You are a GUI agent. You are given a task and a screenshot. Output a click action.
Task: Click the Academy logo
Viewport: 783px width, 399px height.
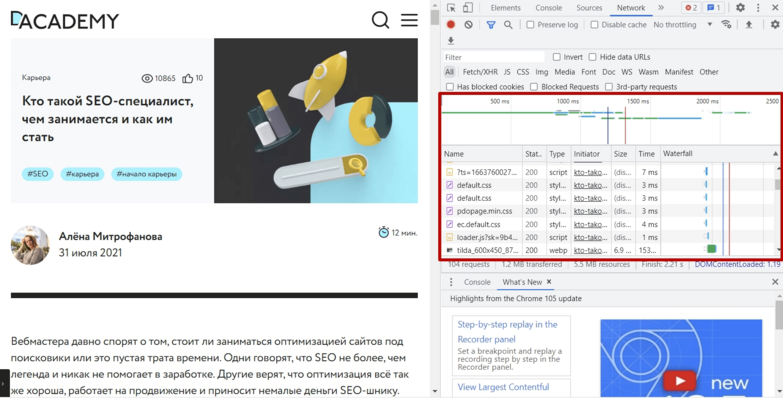pos(64,20)
